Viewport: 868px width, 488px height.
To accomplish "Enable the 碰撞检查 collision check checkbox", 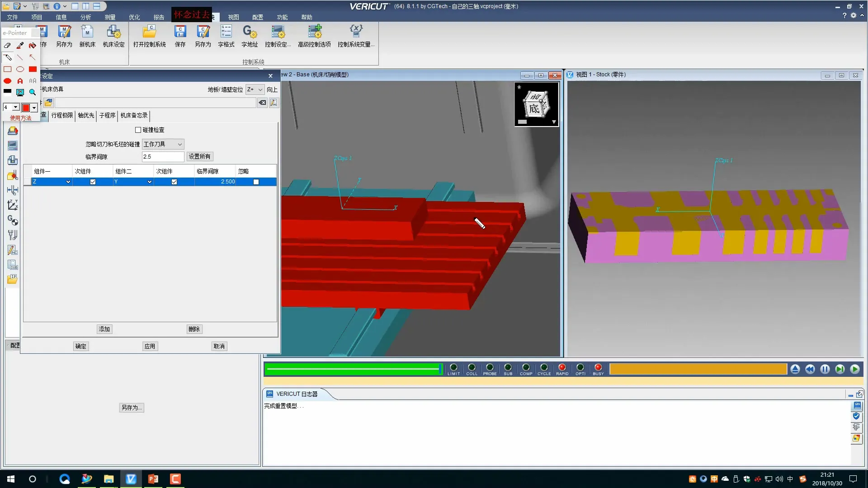I will pyautogui.click(x=138, y=130).
